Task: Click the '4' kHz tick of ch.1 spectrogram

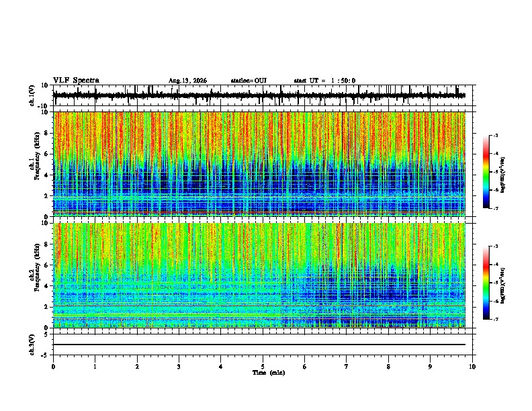Action: [x=47, y=175]
